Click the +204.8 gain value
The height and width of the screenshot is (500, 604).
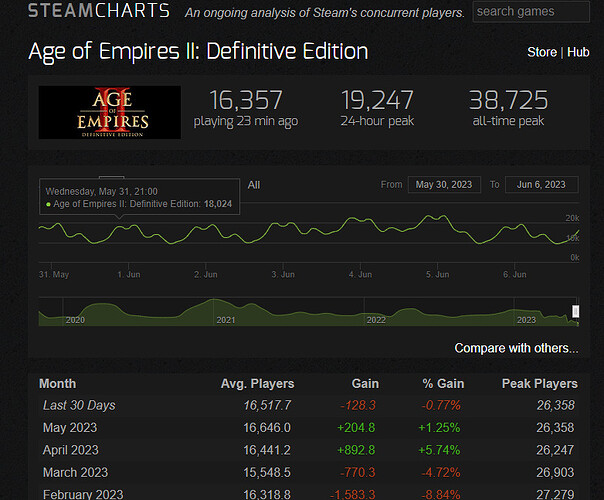click(x=356, y=428)
